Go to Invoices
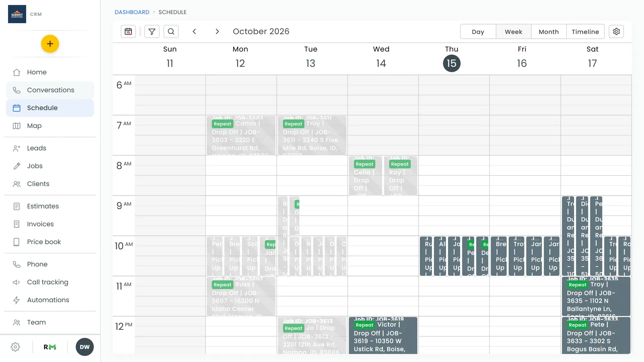This screenshot has height=362, width=644. (x=50, y=224)
